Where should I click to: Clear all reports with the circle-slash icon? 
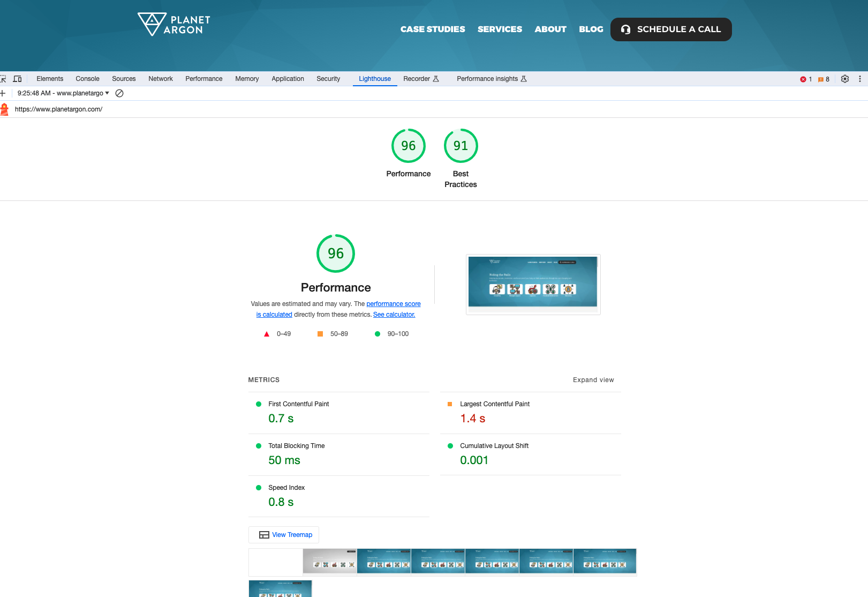120,93
